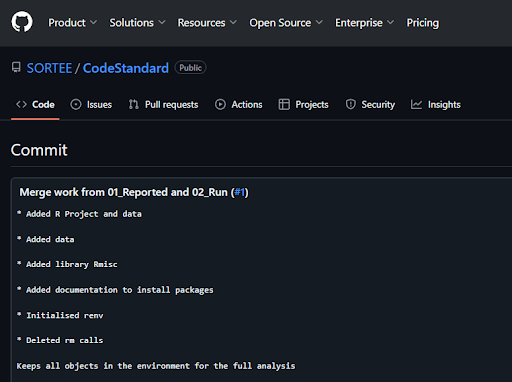This screenshot has height=382, width=512.
Task: Select the Code tab
Action: [x=35, y=105]
